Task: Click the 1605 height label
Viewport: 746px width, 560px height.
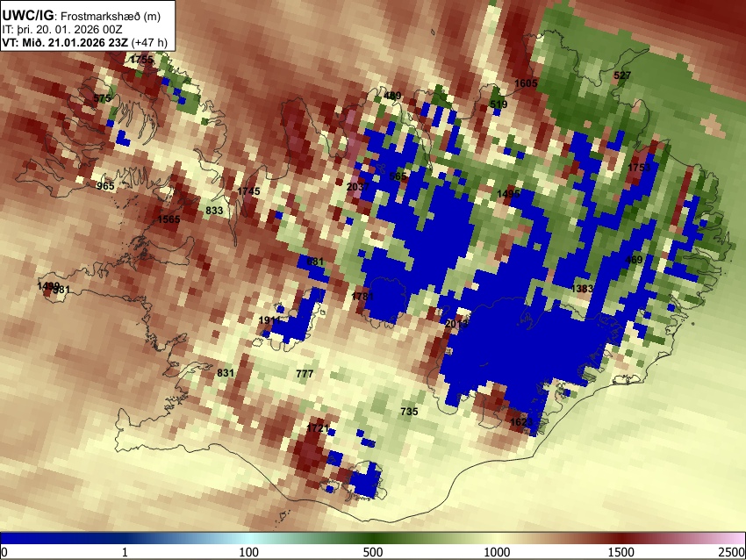Action: click(x=526, y=83)
